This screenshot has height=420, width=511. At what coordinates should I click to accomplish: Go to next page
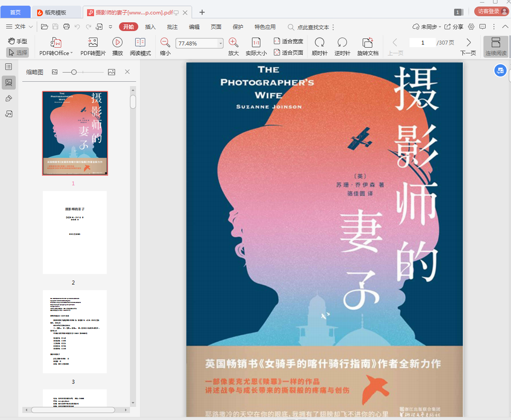(x=468, y=47)
